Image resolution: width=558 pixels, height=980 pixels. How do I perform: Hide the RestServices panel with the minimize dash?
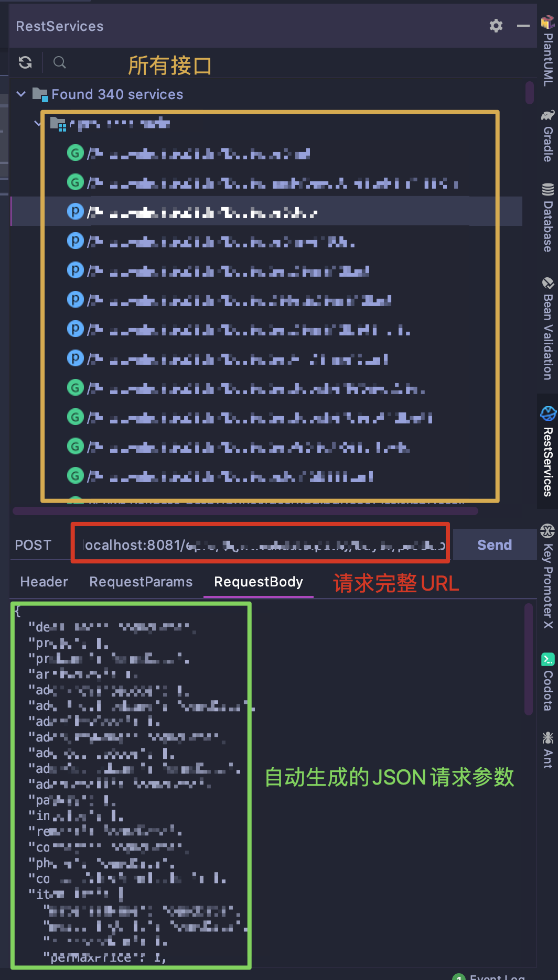(x=523, y=26)
